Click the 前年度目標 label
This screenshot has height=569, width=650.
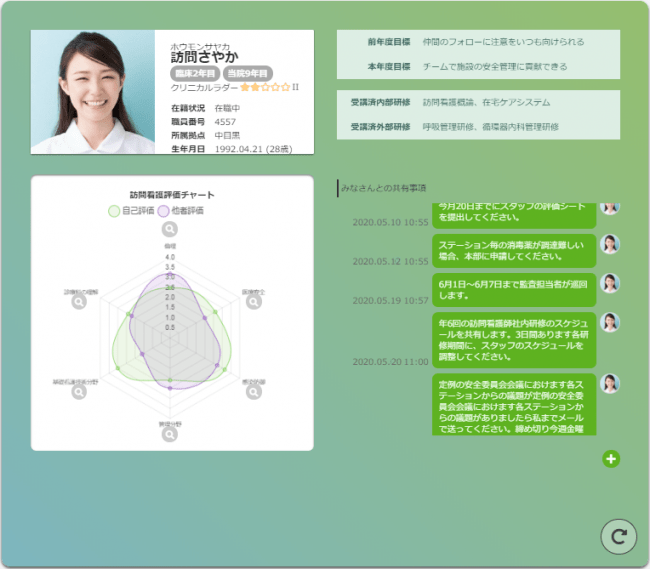pyautogui.click(x=388, y=42)
